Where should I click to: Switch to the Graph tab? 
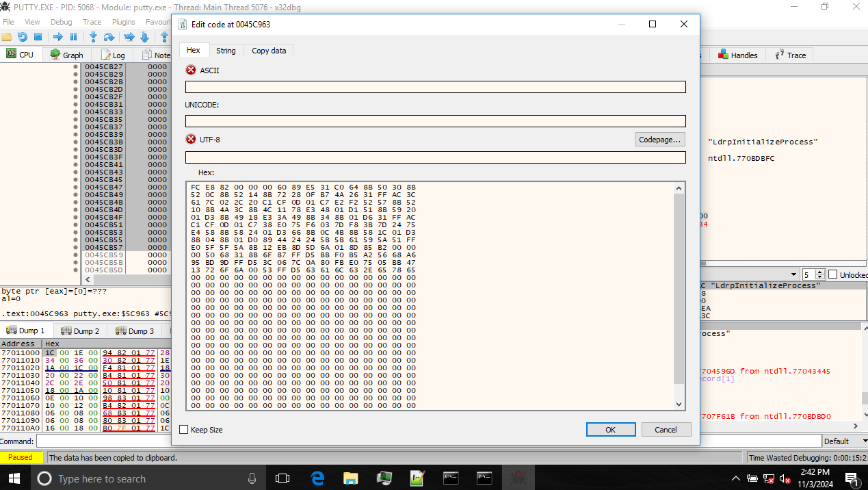[x=66, y=55]
